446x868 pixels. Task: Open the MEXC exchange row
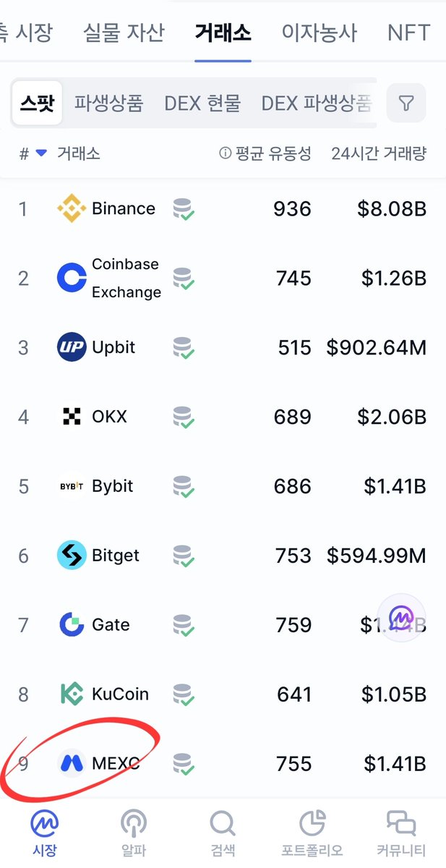(x=223, y=764)
